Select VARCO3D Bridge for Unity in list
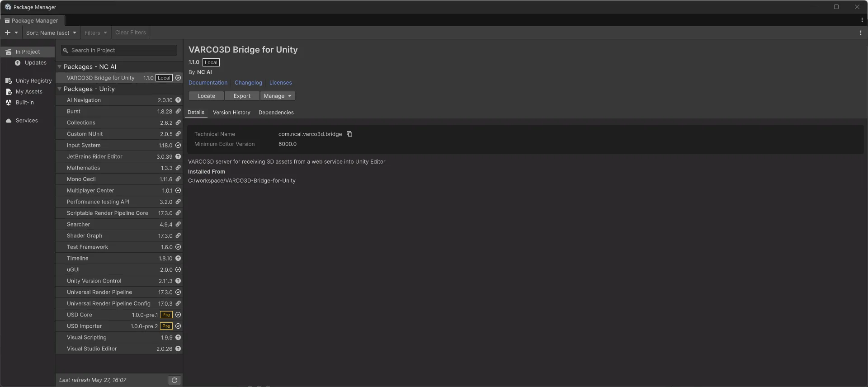 coord(119,78)
